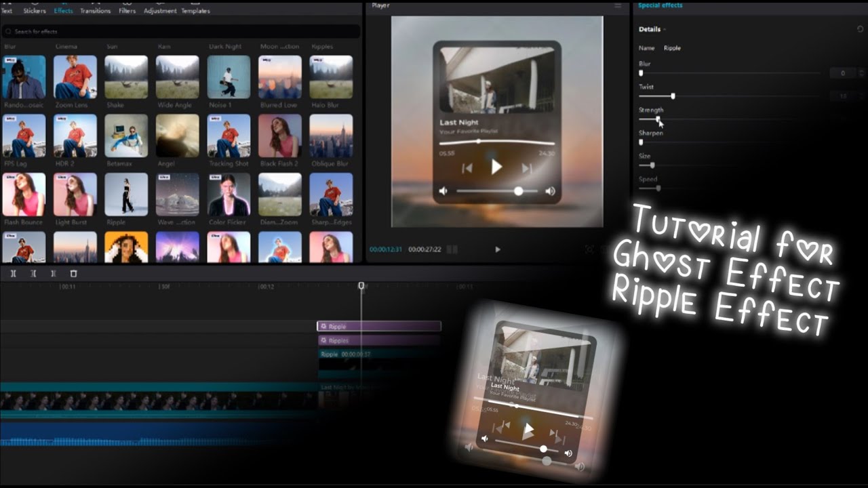
Task: Click the current timecode 00:00:12:31
Action: tap(386, 249)
